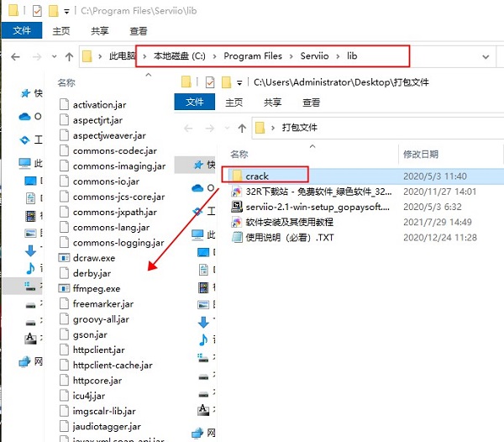Click properties icon in 打包文件 title bar
This screenshot has width=504, height=442.
coord(209,82)
